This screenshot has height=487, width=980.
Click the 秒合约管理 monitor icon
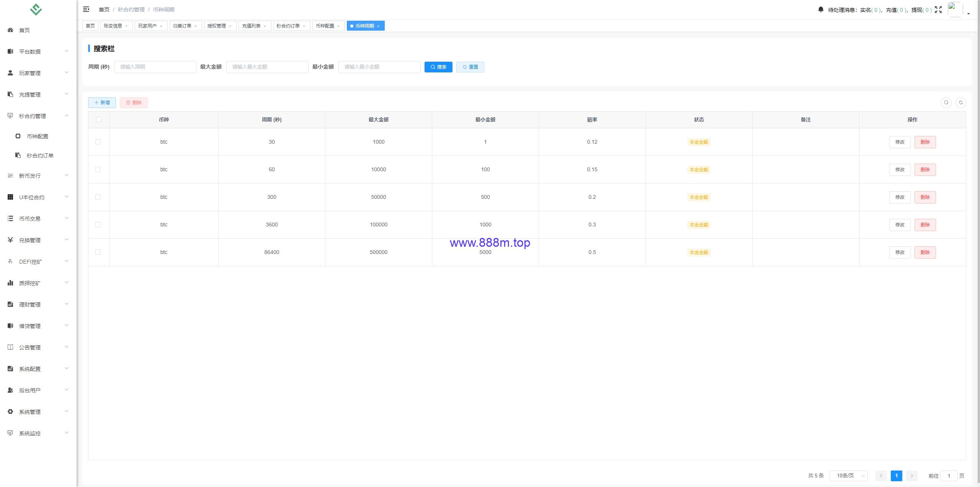(x=10, y=116)
